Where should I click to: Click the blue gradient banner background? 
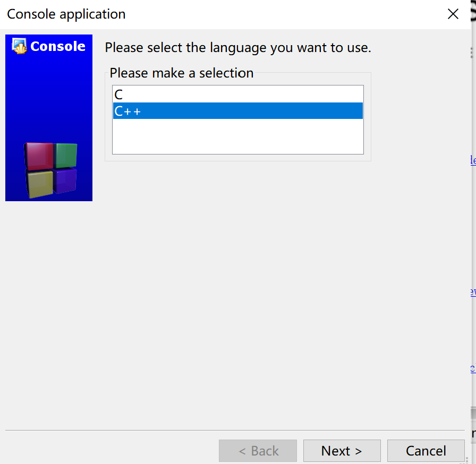tap(48, 97)
